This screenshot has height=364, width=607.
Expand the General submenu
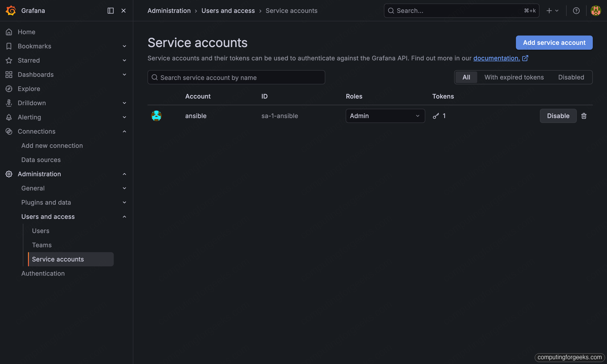click(x=124, y=188)
